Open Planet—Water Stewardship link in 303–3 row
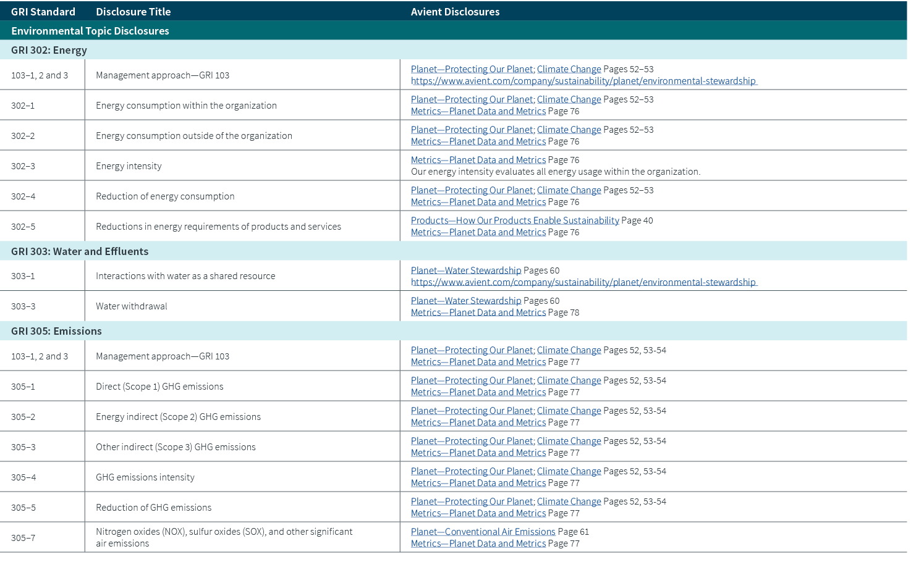This screenshot has width=924, height=562. 465,301
